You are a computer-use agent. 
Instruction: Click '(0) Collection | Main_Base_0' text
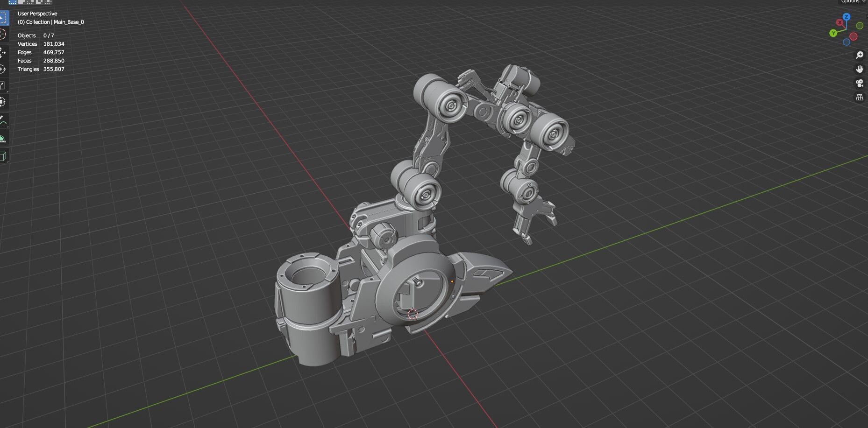[51, 22]
